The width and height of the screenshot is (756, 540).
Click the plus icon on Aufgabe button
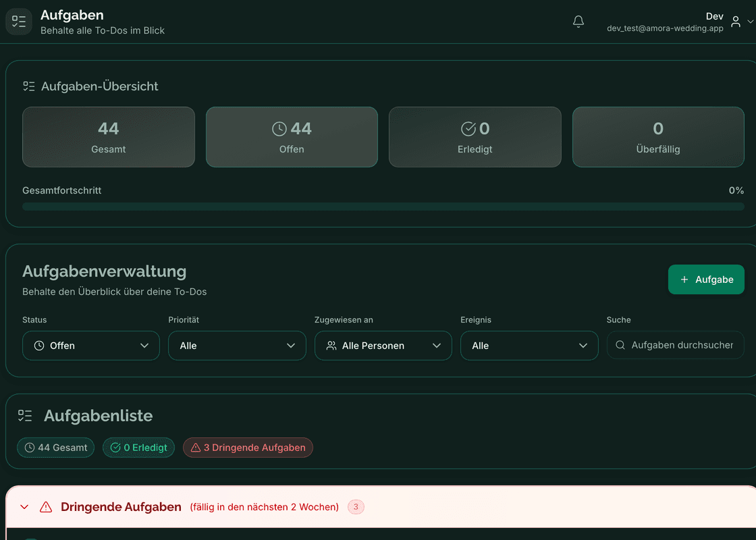pos(684,279)
